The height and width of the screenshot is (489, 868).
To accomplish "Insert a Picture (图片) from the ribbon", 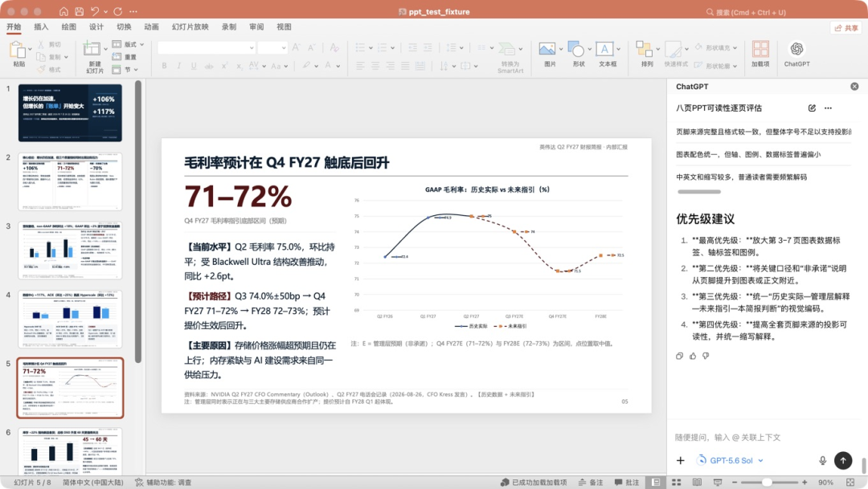I will click(547, 49).
